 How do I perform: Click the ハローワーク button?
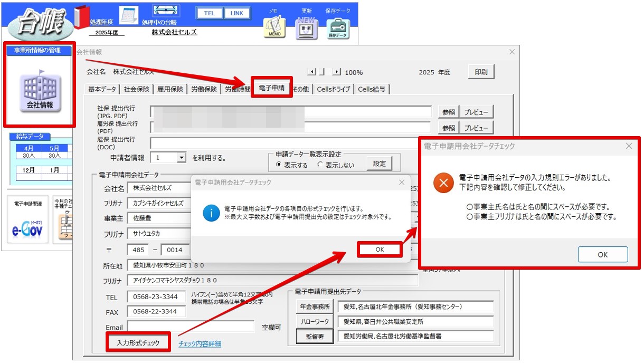click(315, 321)
